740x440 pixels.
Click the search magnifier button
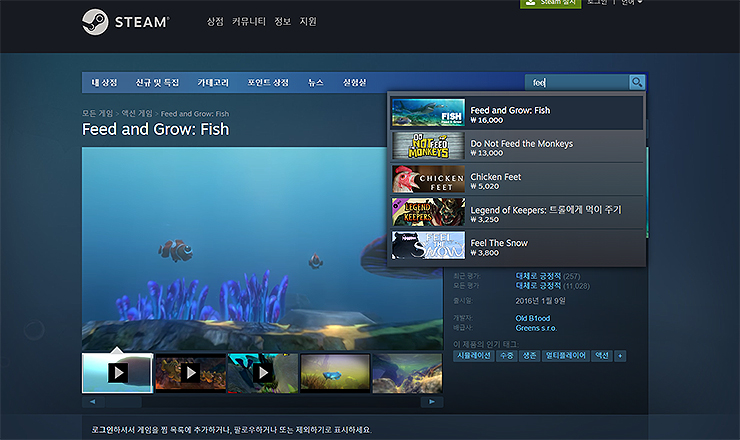(637, 83)
